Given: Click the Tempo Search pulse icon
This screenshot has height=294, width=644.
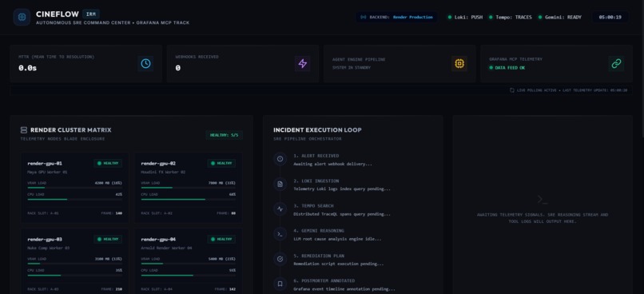Looking at the screenshot, I should pos(280,209).
